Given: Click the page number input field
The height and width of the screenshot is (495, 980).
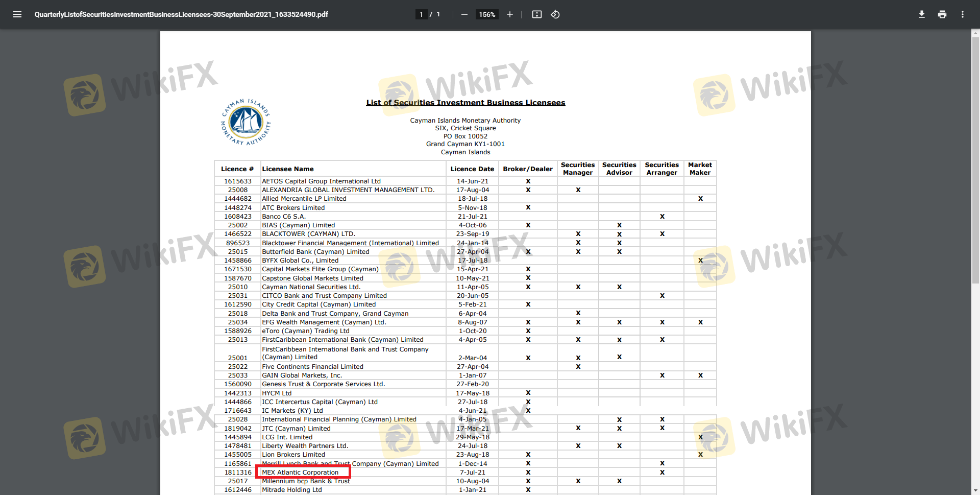Looking at the screenshot, I should 421,14.
